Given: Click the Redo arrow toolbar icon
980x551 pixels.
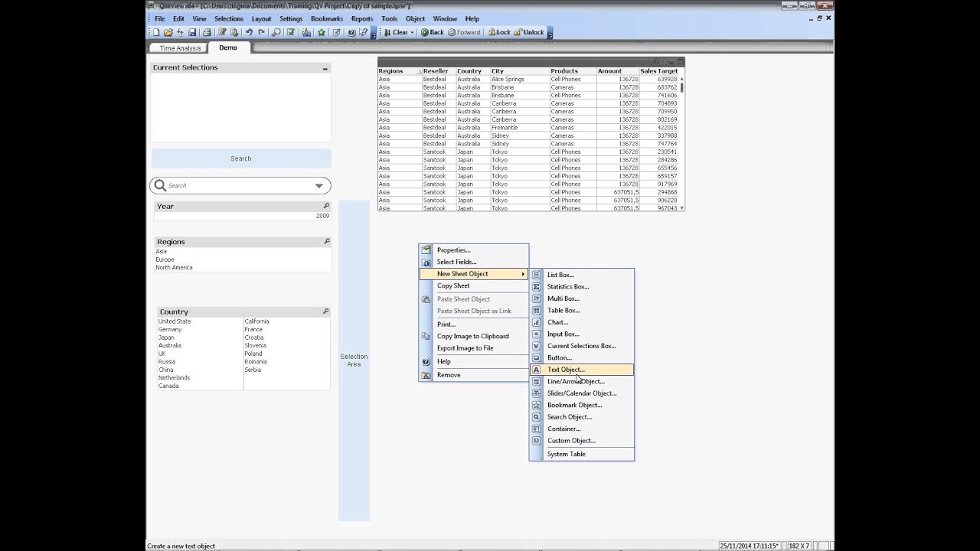Looking at the screenshot, I should 261,32.
